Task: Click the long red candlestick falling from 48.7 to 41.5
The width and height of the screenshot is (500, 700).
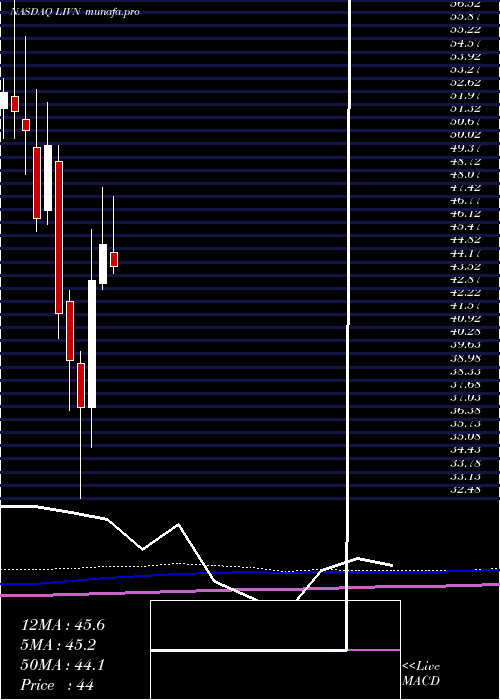Action: click(59, 238)
